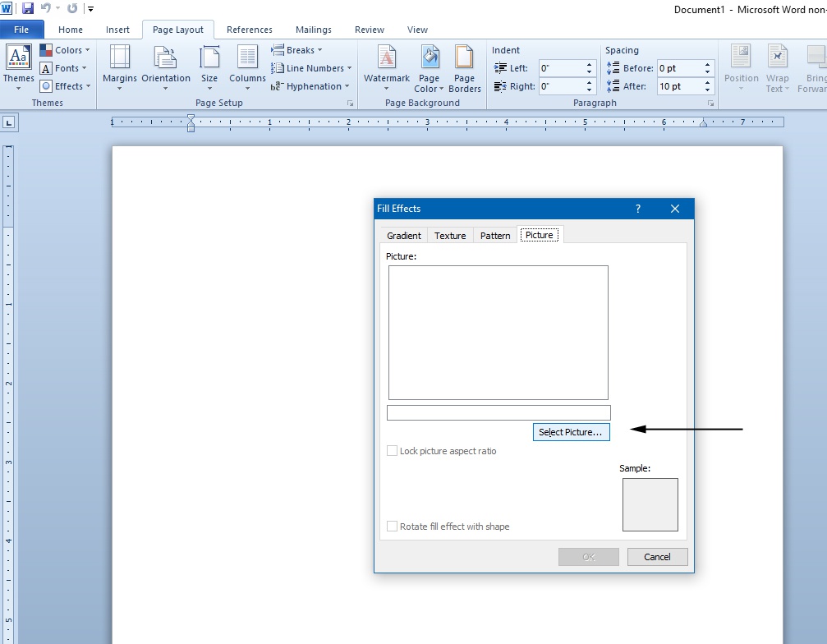Decrease Spacing After with down arrow

click(707, 90)
